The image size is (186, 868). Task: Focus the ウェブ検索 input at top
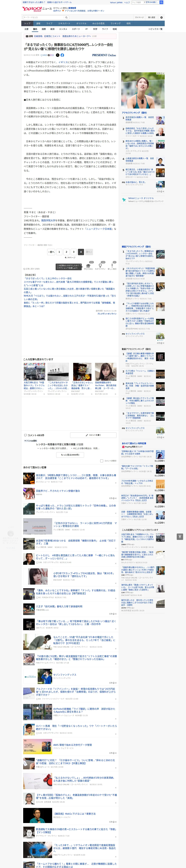(137, 2)
